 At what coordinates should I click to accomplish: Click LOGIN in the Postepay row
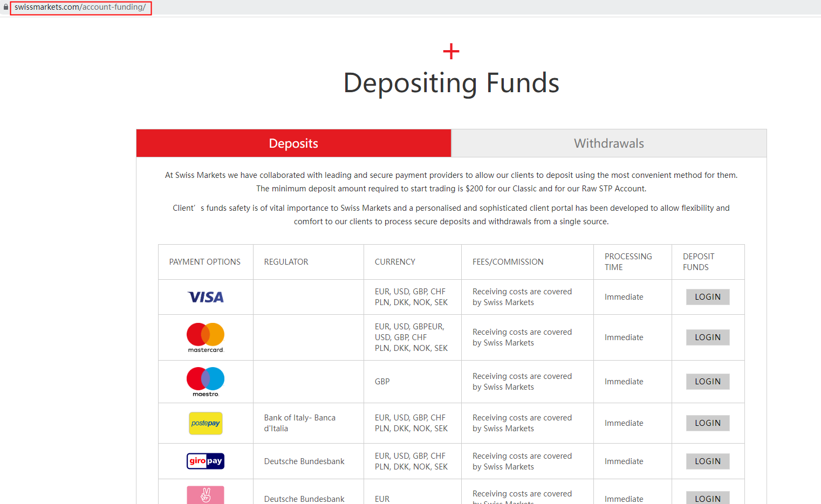click(x=708, y=423)
